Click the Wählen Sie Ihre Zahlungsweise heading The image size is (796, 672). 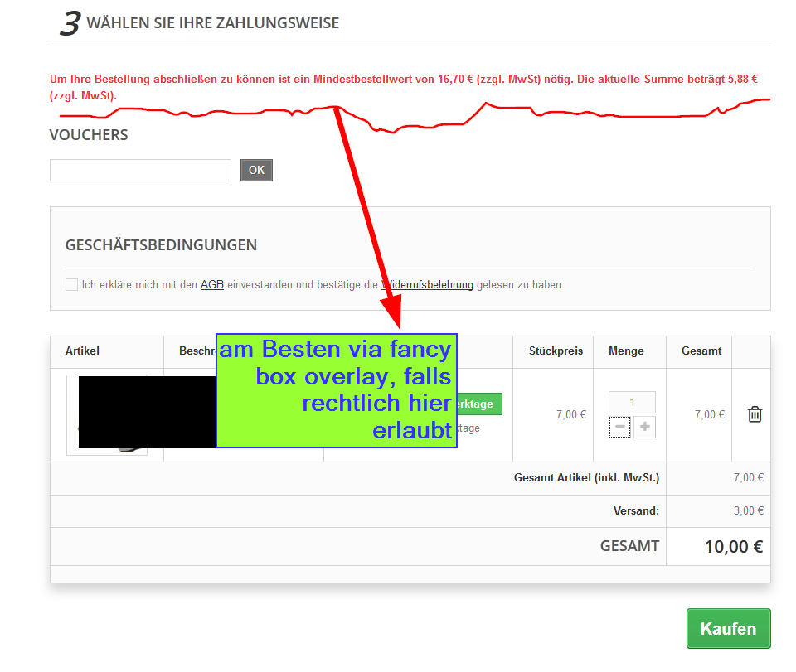pos(213,23)
